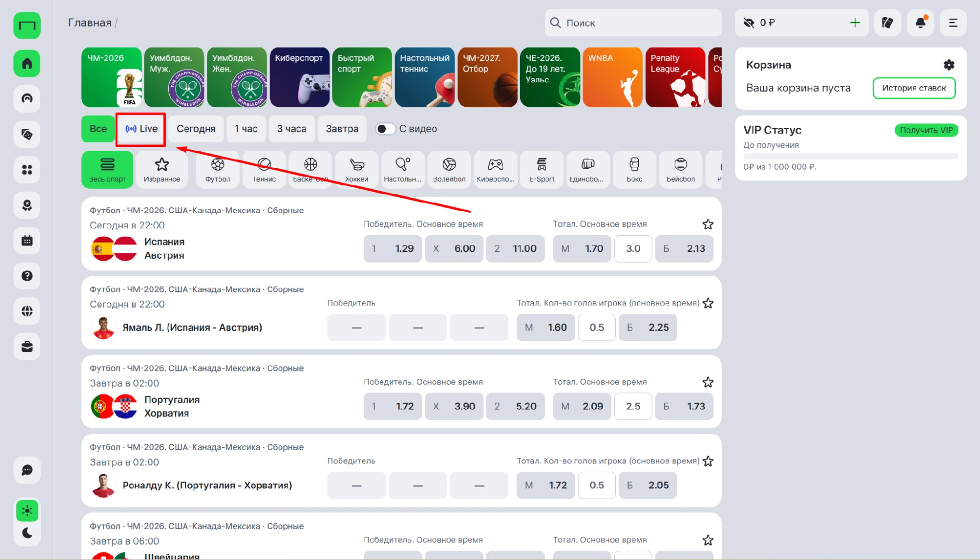Screen dimensions: 980x560
Task: Select the Хоккей sport icon
Action: [356, 170]
